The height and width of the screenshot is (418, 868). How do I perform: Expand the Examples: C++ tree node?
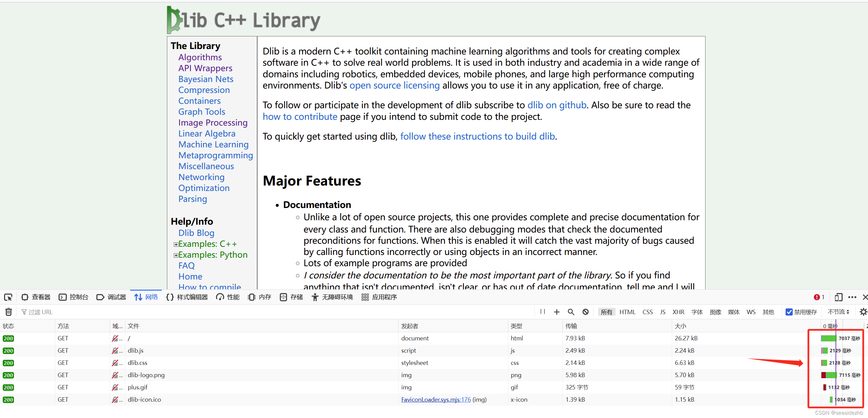tap(176, 244)
